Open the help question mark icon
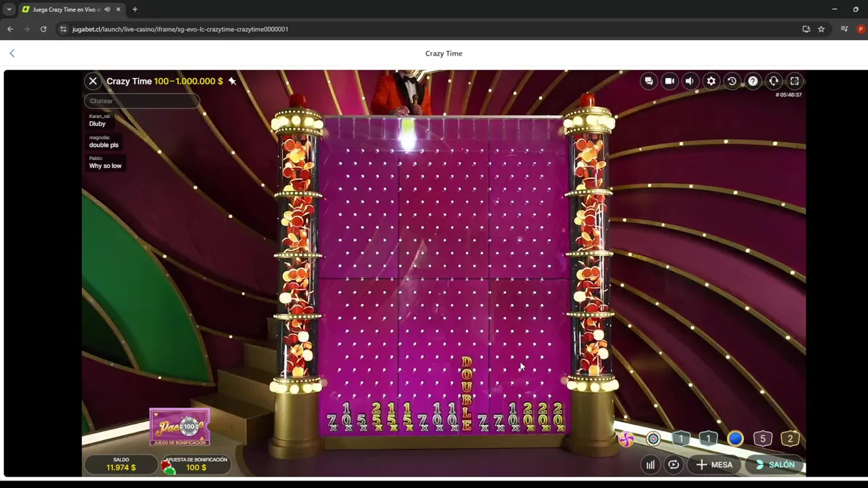This screenshot has width=868, height=488. [753, 81]
